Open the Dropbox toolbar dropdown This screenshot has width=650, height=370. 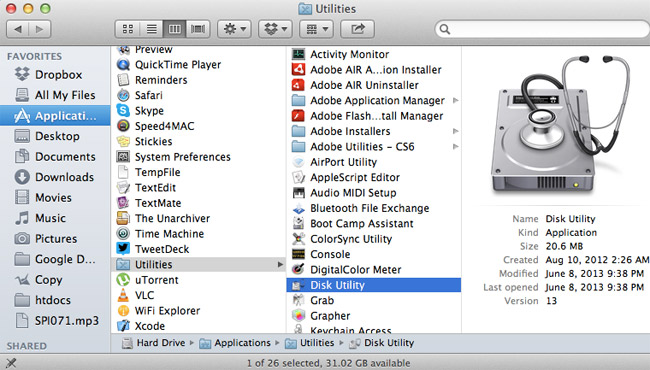coord(276,29)
